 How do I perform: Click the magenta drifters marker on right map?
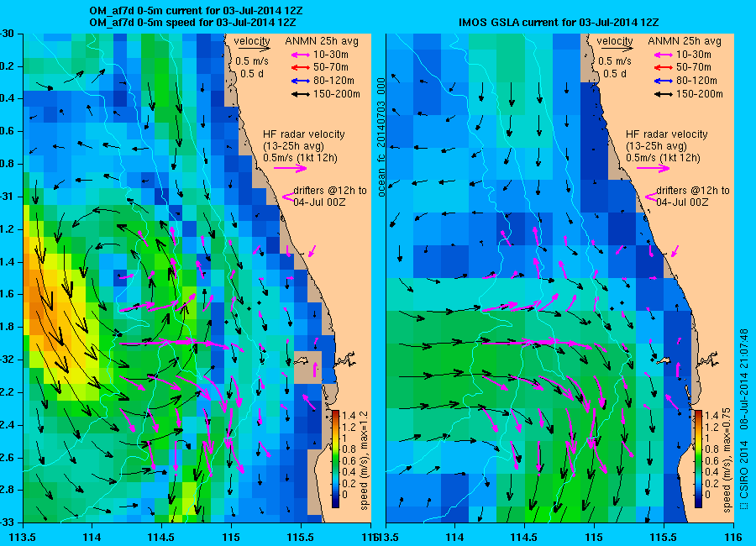point(651,197)
